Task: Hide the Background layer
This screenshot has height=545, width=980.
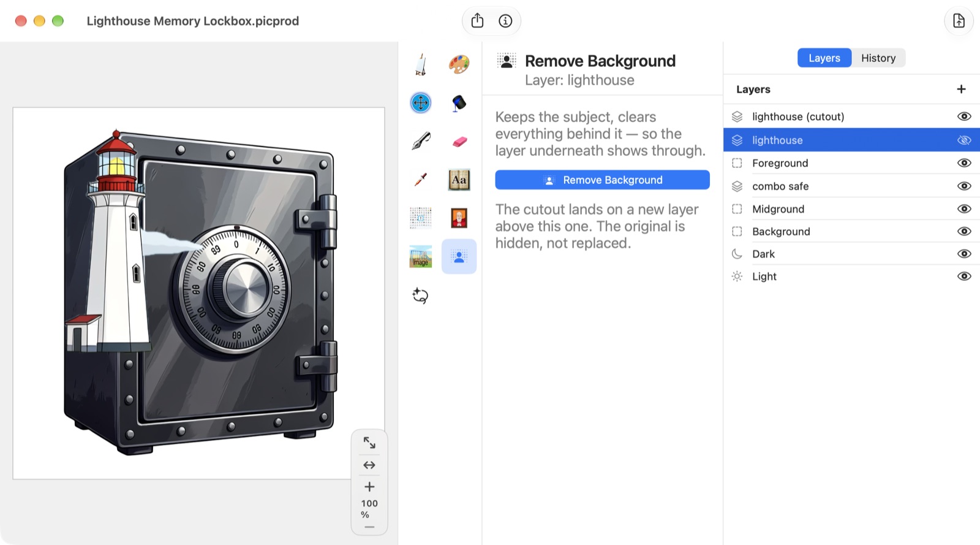Action: click(x=964, y=231)
